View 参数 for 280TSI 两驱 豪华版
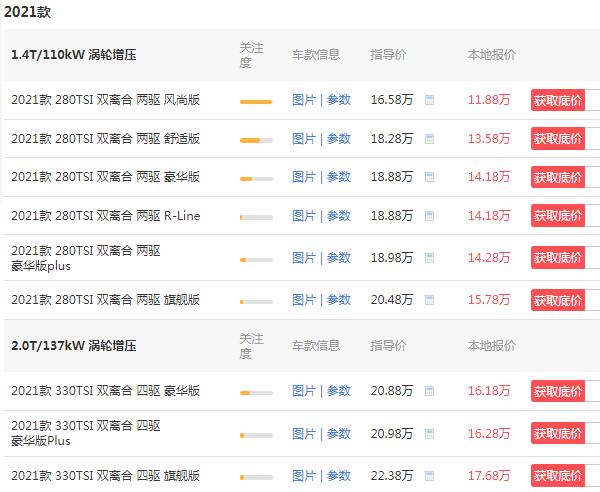Image resolution: width=600 pixels, height=492 pixels. [339, 177]
